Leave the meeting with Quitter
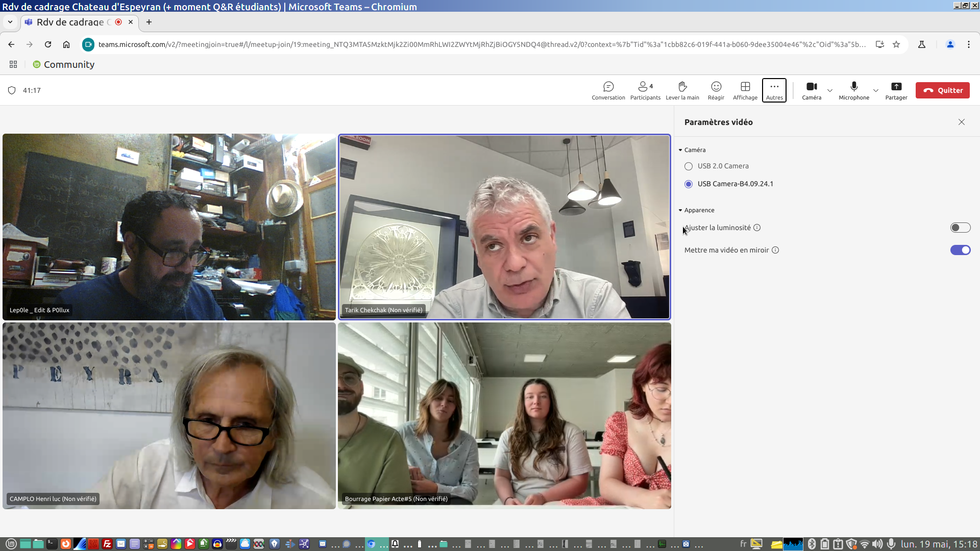 point(942,90)
